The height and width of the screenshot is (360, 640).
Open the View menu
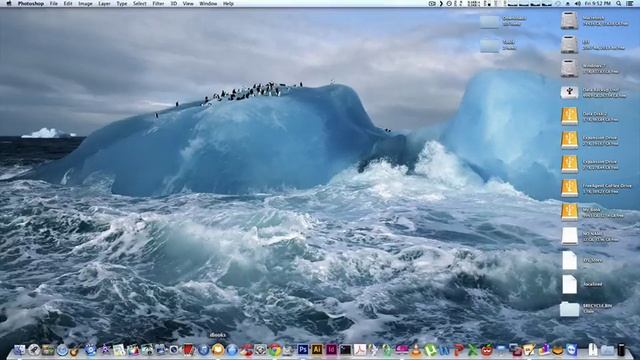[x=188, y=3]
